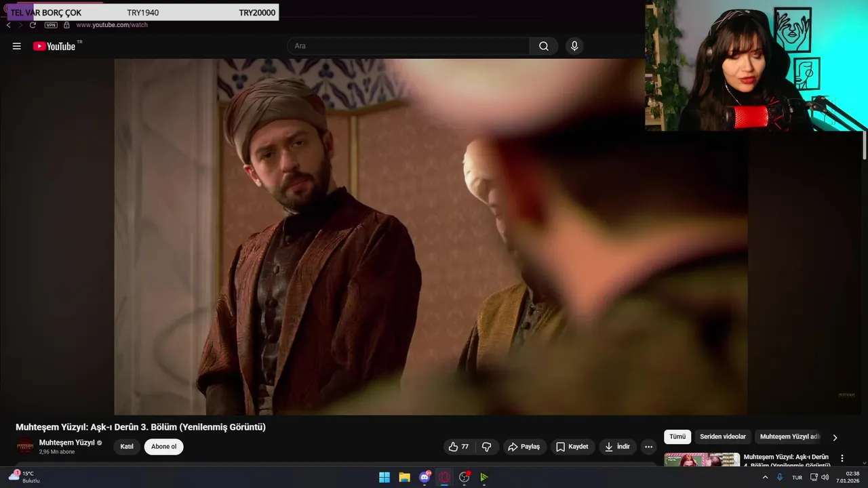
Task: Click the TRY1940 donation amount text
Action: (x=142, y=13)
